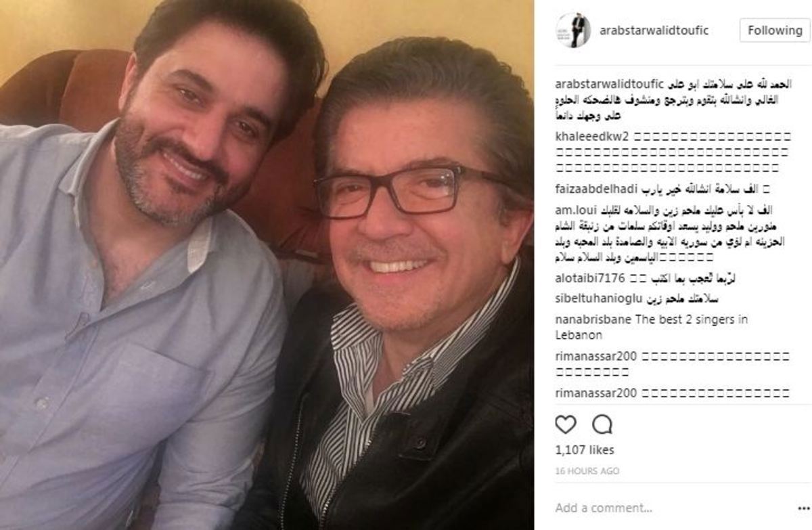Like the post with heart icon
Image resolution: width=812 pixels, height=530 pixels.
(x=565, y=424)
